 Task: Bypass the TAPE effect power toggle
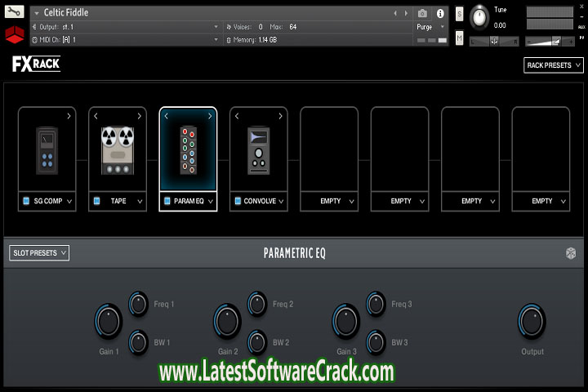(x=97, y=201)
